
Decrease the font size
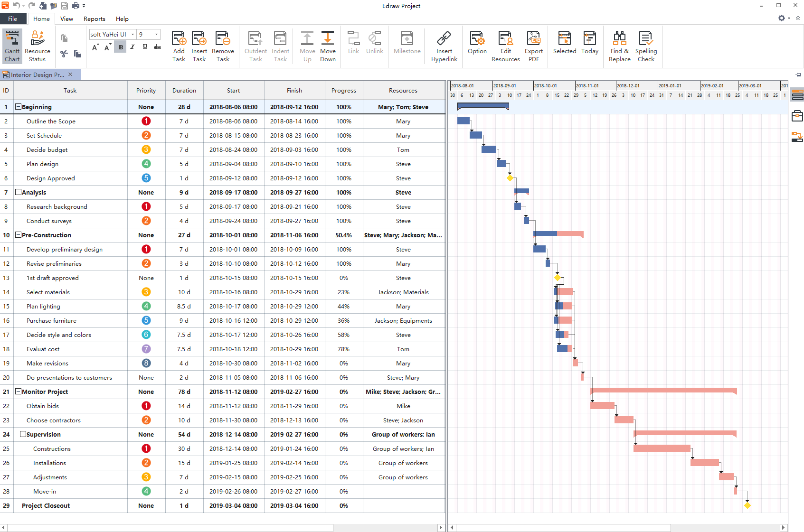point(108,47)
